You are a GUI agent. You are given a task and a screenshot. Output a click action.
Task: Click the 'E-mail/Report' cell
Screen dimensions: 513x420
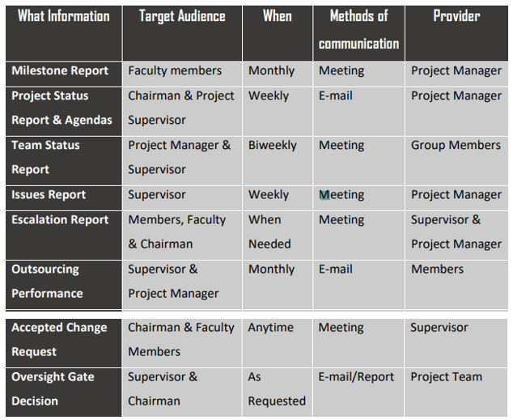(x=359, y=392)
